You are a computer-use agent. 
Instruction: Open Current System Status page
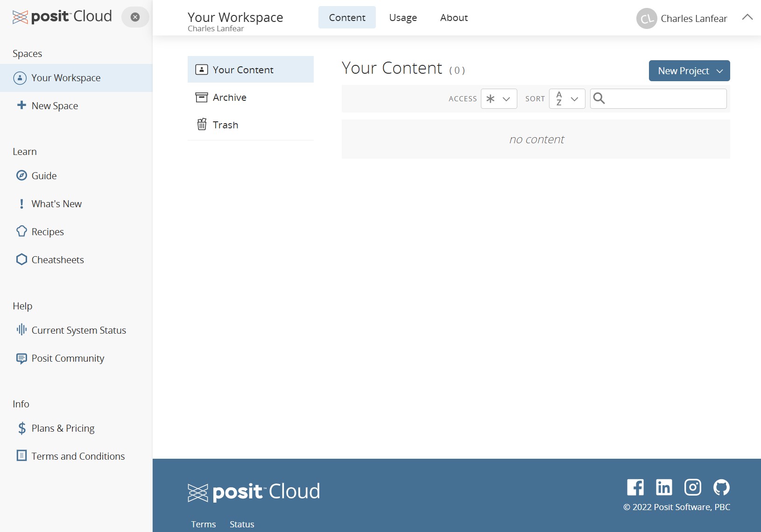click(78, 330)
